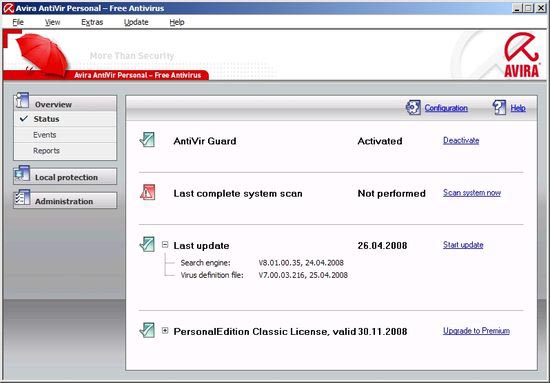
Task: Expand the Local protection section
Action: pos(65,176)
